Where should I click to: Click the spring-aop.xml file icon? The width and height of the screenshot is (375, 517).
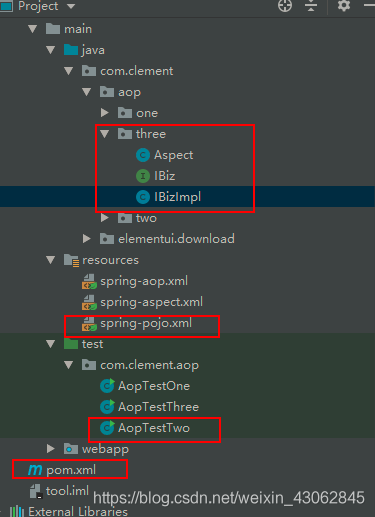(89, 281)
